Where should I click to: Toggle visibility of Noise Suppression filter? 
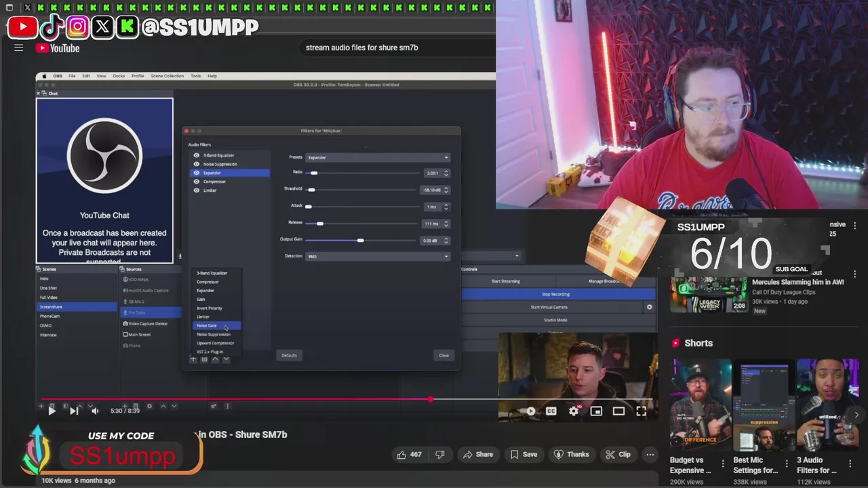point(197,164)
